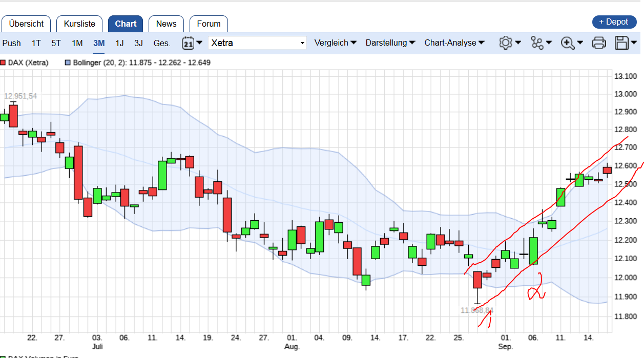Open the calendar date range picker
Screen dimensions: 644x358
(x=188, y=43)
